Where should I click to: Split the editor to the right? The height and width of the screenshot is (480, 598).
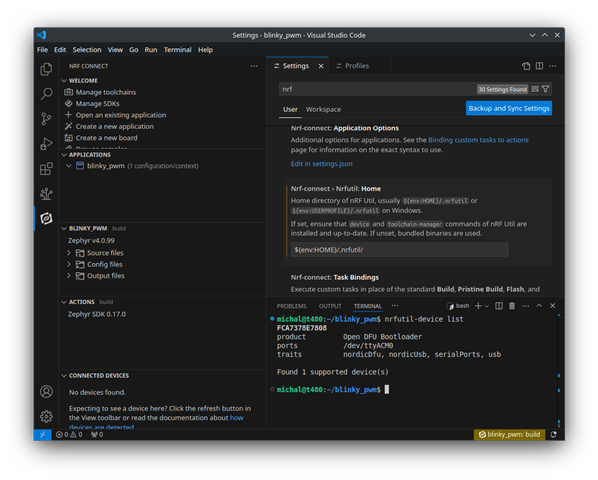[539, 66]
